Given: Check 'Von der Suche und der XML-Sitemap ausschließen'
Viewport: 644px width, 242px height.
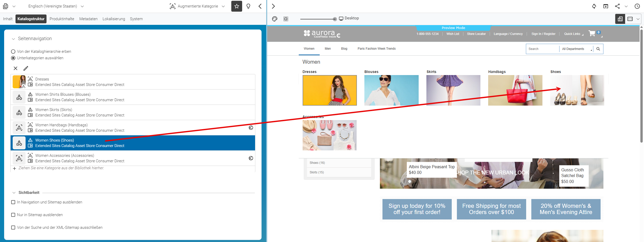Looking at the screenshot, I should pos(13,228).
